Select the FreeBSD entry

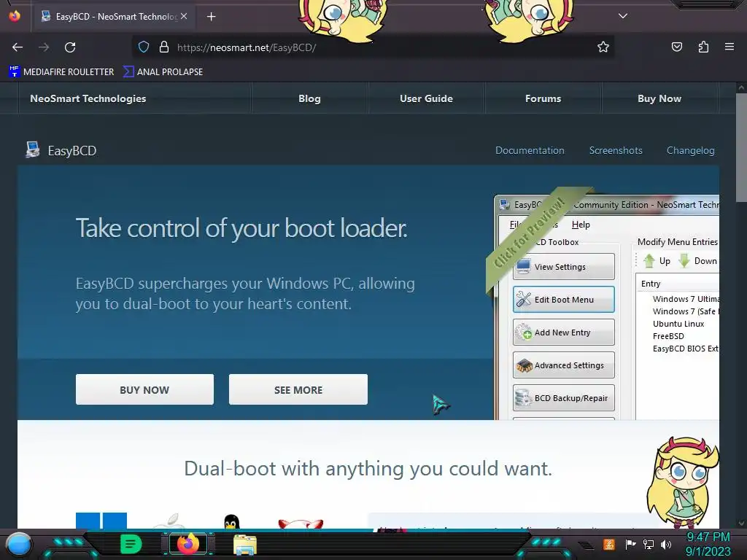(668, 336)
